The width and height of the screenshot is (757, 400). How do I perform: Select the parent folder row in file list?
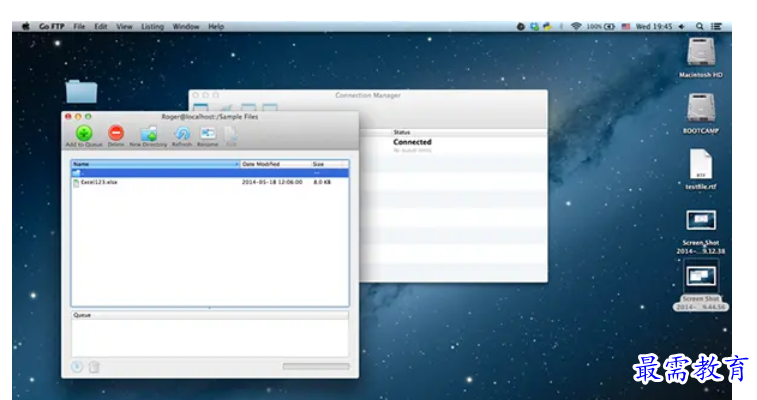210,173
